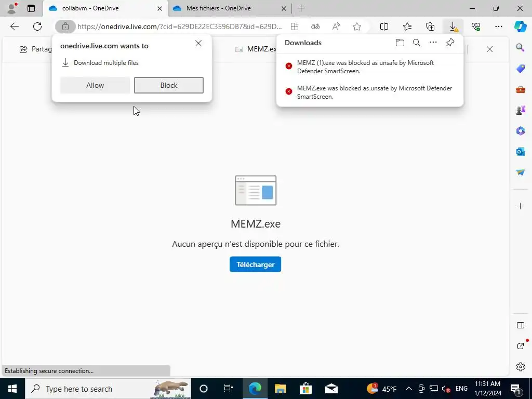532x399 pixels.
Task: Open the taskbar clock and date
Action: coord(488,389)
